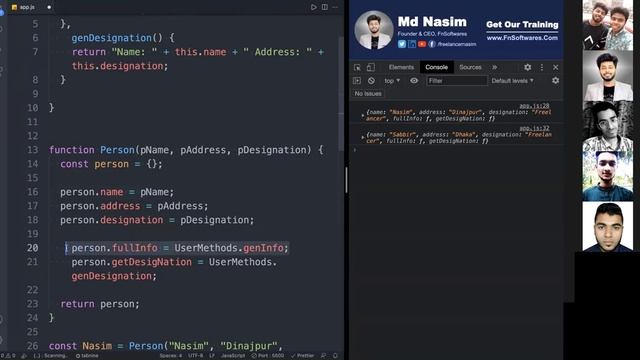Clear the console with the ban icon
This screenshot has width=640, height=360.
click(371, 81)
